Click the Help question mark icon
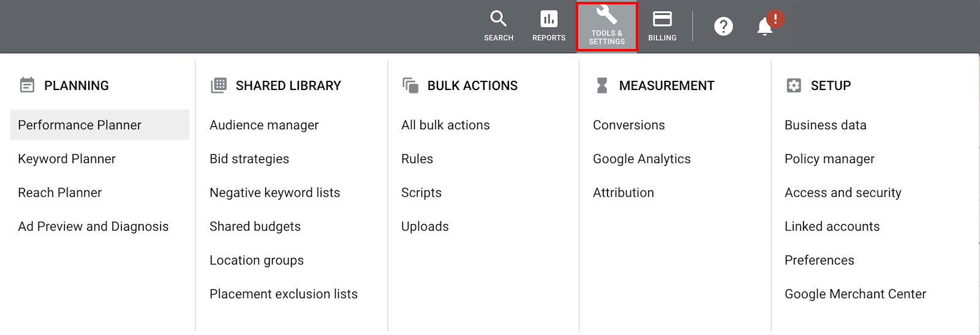Image resolution: width=980 pixels, height=335 pixels. click(723, 26)
